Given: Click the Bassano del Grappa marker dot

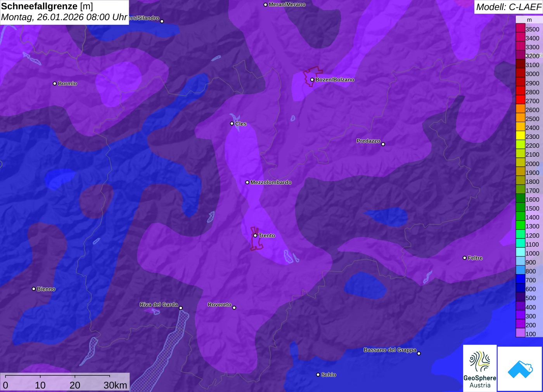Looking at the screenshot, I should click(419, 353).
